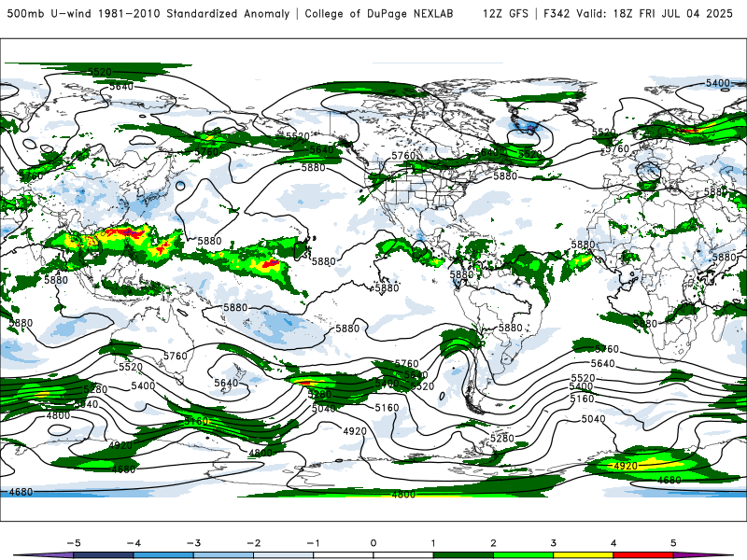Select the blue swatch between -4 and -3
The image size is (747, 560).
click(x=163, y=555)
